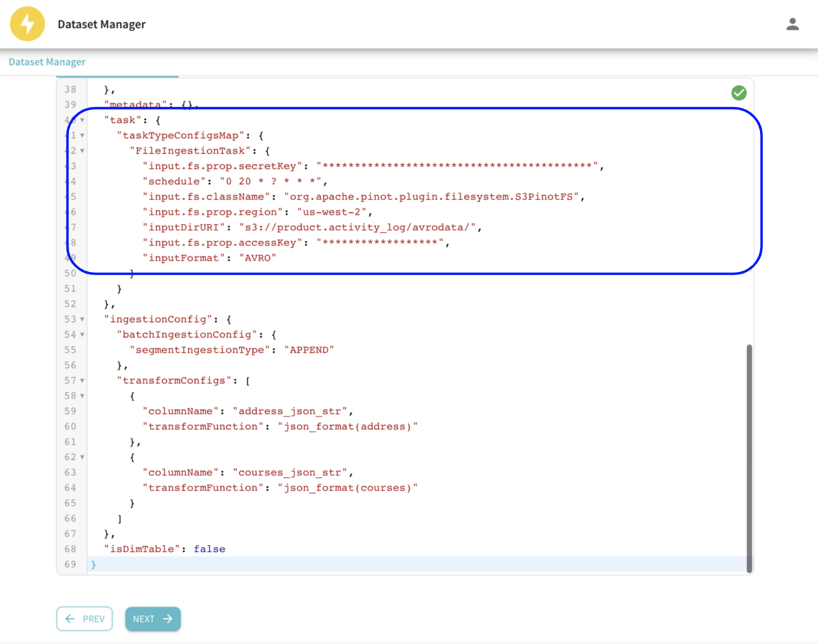The width and height of the screenshot is (818, 644).
Task: Click the yellow lightning bolt app logo
Action: coord(27,23)
